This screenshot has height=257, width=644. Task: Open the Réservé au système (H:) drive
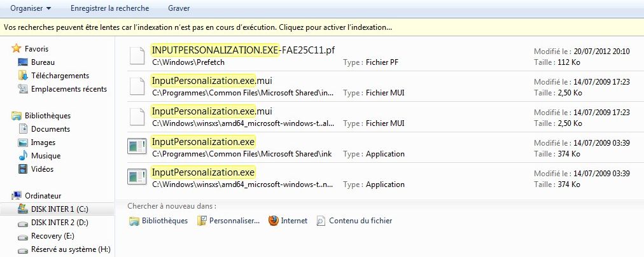[x=71, y=249]
